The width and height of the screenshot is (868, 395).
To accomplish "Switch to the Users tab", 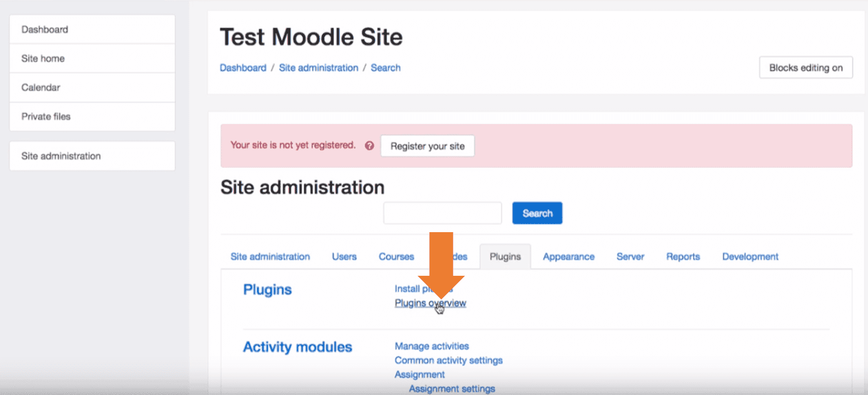I will pos(344,256).
